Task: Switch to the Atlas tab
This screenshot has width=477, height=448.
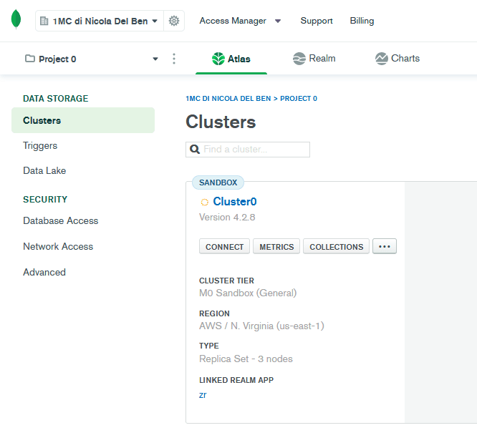Action: click(231, 59)
